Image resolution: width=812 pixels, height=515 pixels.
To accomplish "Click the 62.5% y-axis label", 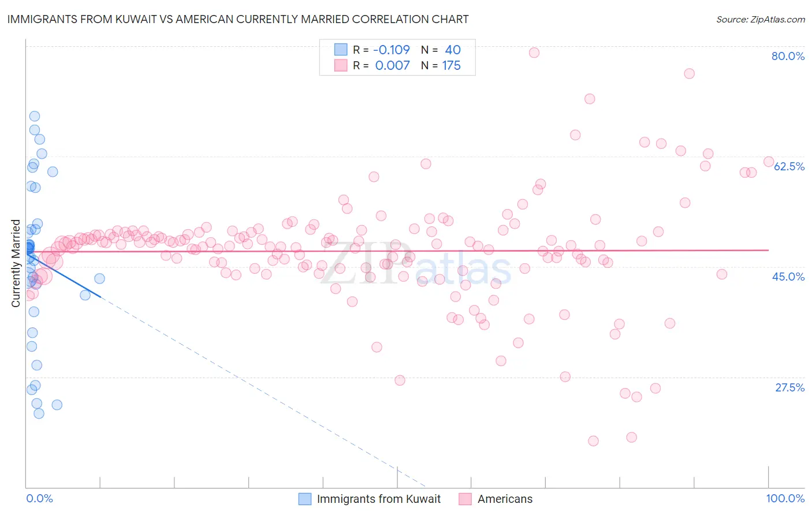I will (789, 166).
